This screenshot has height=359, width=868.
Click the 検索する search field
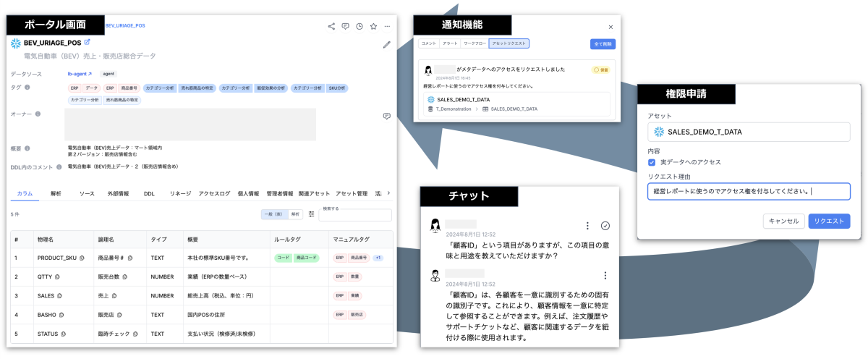355,215
